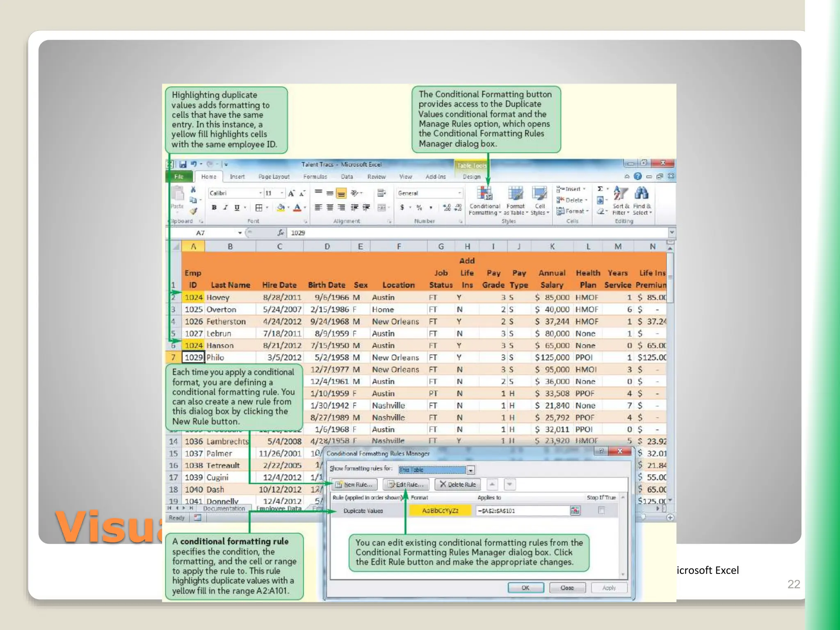Image resolution: width=840 pixels, height=630 pixels.
Task: Confirm rules dialog with OK
Action: [x=525, y=588]
